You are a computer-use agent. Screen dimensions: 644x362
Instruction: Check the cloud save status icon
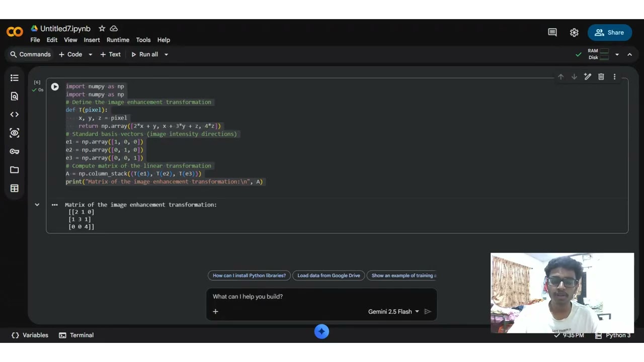click(114, 29)
